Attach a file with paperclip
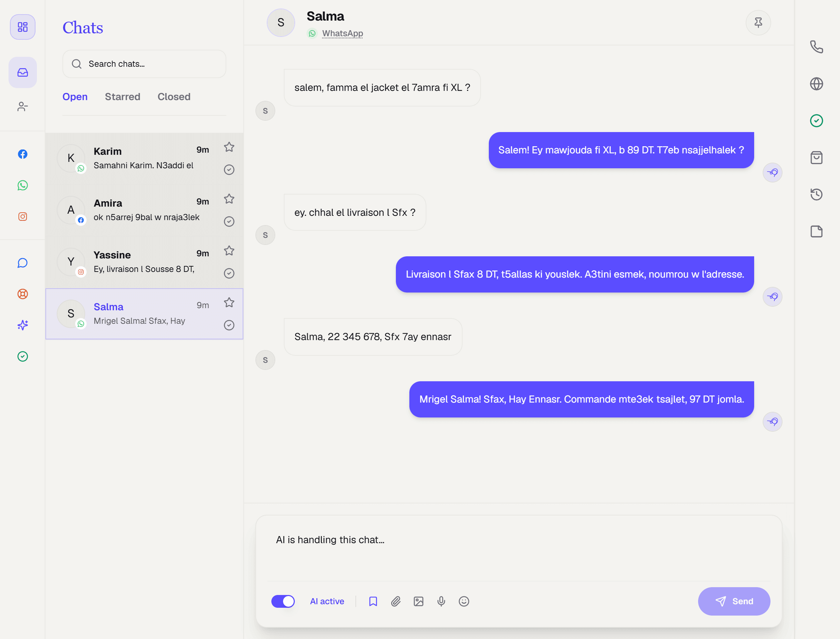 pyautogui.click(x=396, y=601)
